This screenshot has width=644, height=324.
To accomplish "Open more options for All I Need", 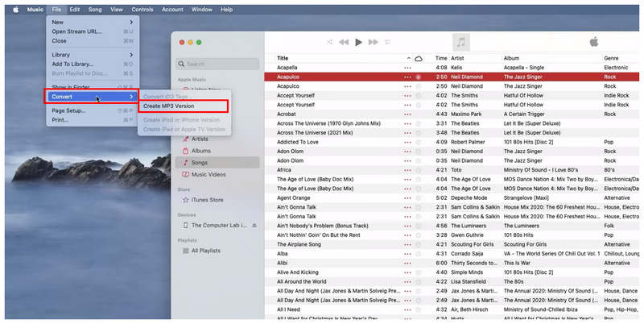I will (407, 309).
